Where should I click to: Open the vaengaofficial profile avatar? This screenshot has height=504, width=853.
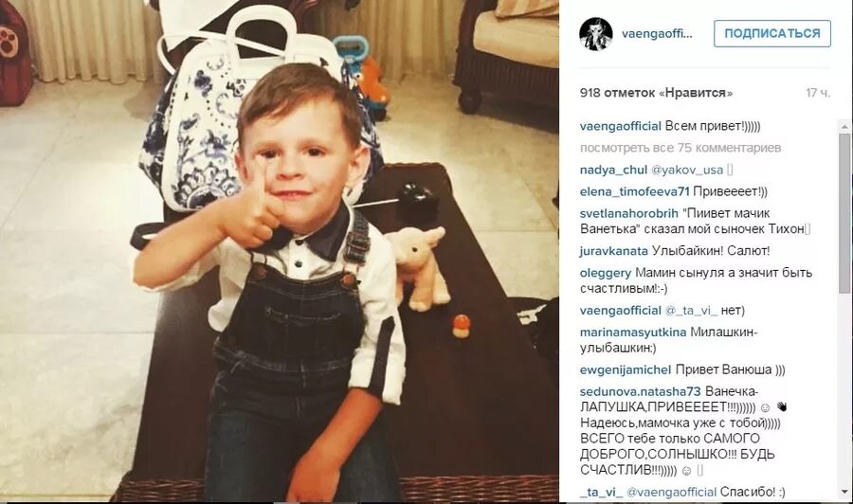[596, 34]
